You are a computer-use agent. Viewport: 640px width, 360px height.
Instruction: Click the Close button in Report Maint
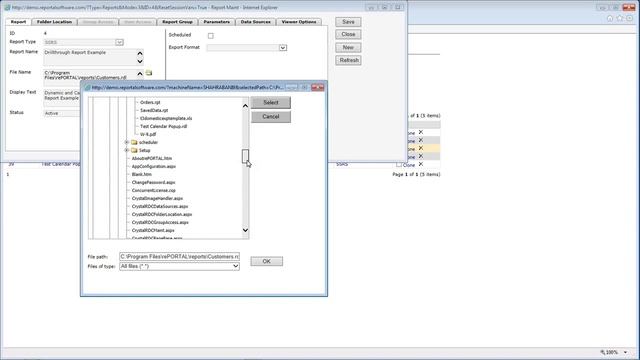[348, 34]
